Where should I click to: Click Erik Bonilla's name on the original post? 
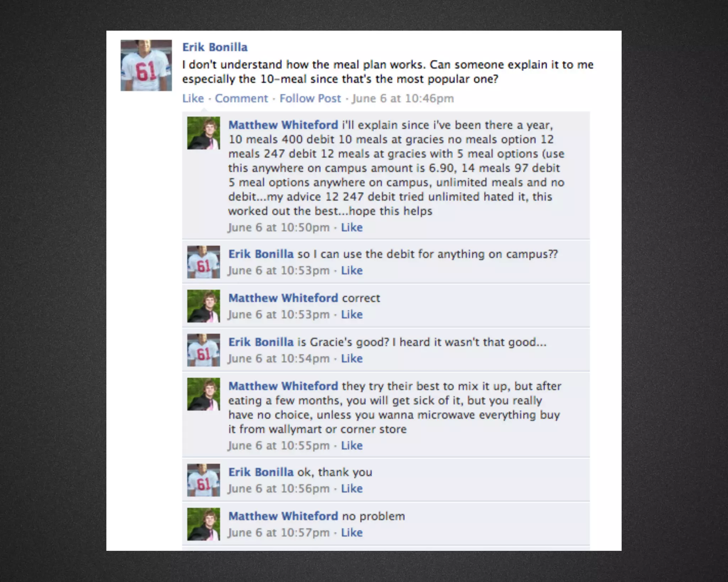tap(215, 47)
